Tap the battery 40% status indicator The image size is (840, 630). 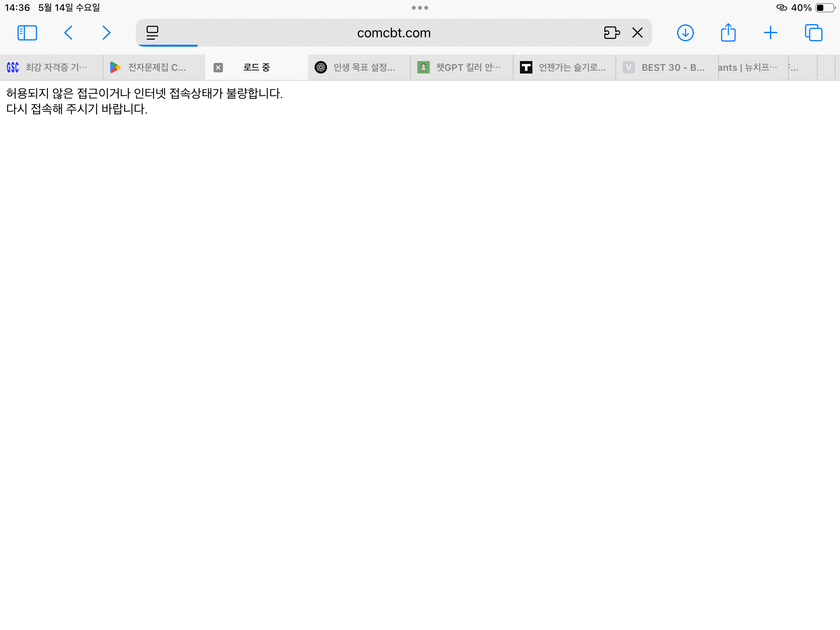813,8
